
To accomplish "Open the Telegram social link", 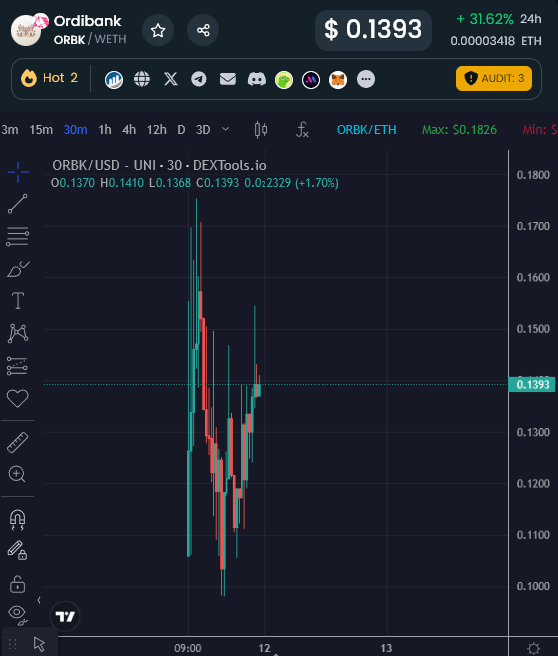I will 199,79.
